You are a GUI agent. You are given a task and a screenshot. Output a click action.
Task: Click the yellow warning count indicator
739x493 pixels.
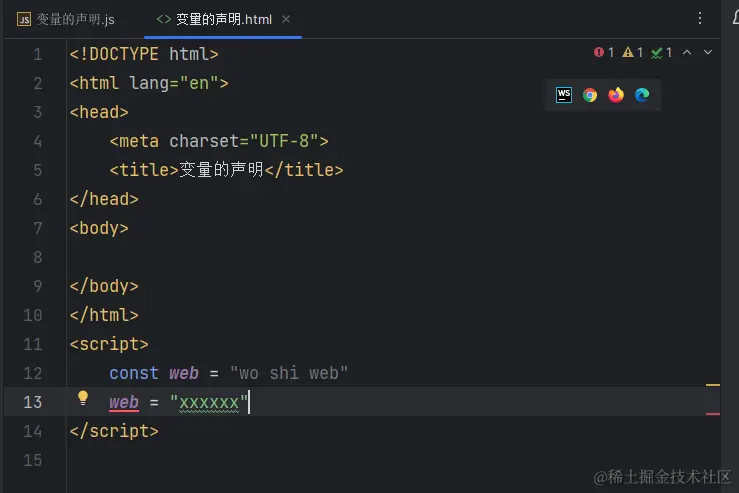pyautogui.click(x=632, y=52)
